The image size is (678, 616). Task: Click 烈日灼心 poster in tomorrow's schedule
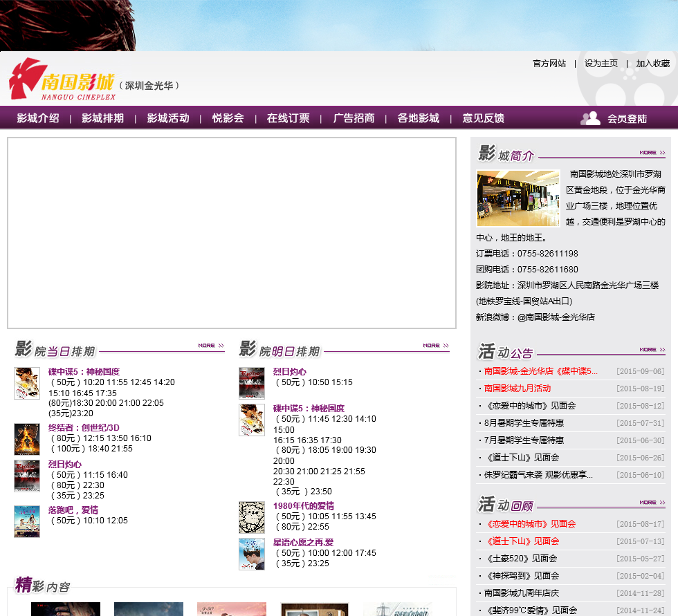[x=252, y=383]
